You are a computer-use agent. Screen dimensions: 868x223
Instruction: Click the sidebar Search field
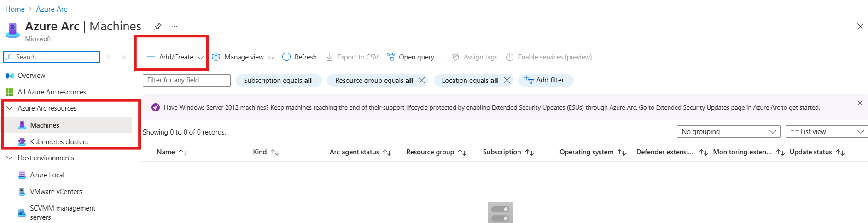(x=52, y=57)
